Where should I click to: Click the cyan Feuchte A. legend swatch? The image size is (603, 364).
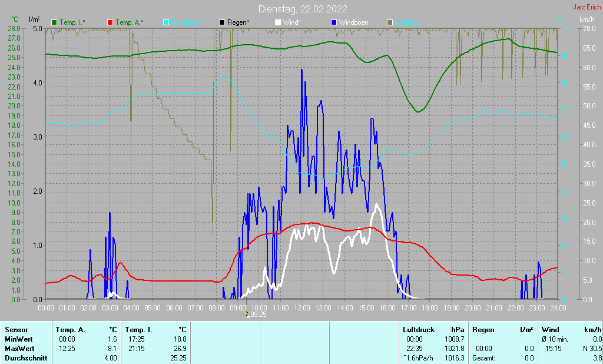pos(166,22)
